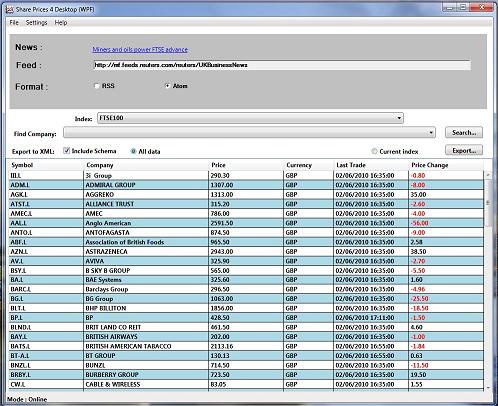The image size is (498, 406).
Task: Click the vertical scrollbar thumb
Action: pyautogui.click(x=488, y=203)
